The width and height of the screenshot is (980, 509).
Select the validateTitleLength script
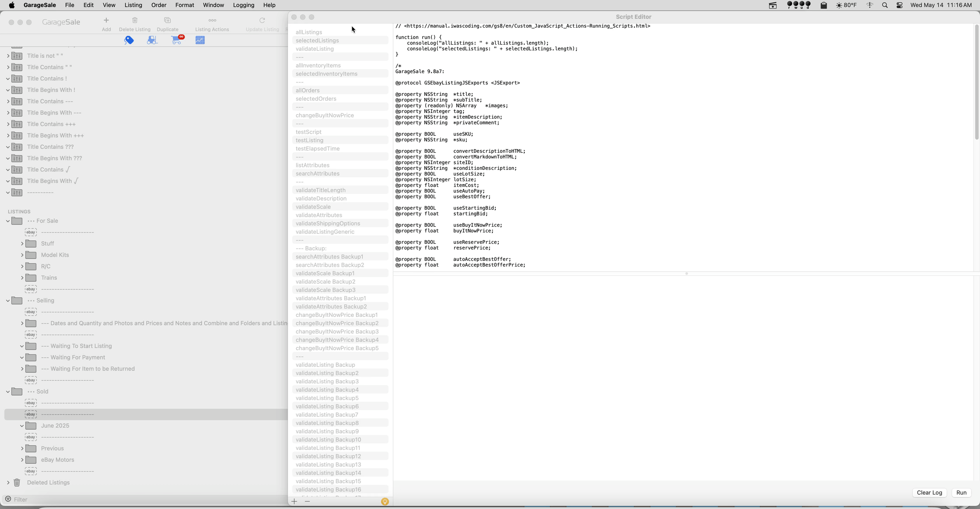pyautogui.click(x=340, y=190)
